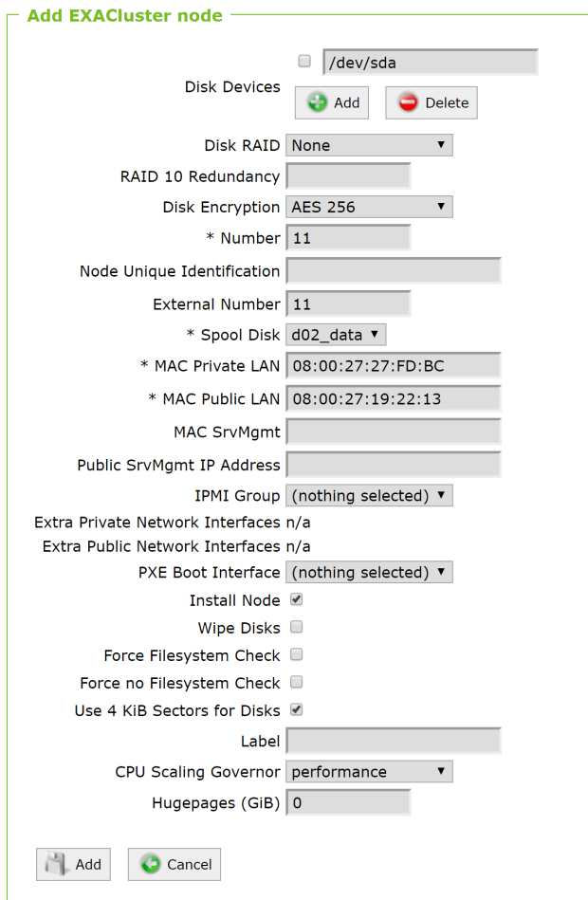This screenshot has width=588, height=900.
Task: Expand the PXE Boot Interface dropdown
Action: 369,572
